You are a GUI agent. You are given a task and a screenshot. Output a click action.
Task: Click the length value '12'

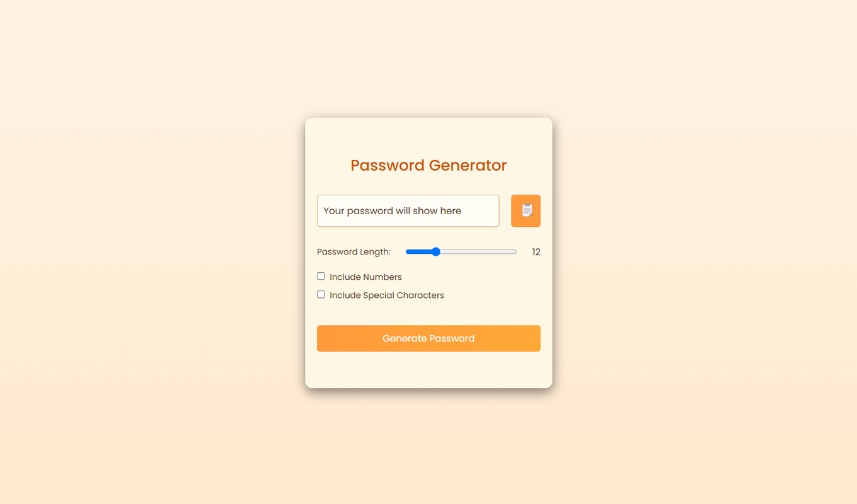coord(536,252)
